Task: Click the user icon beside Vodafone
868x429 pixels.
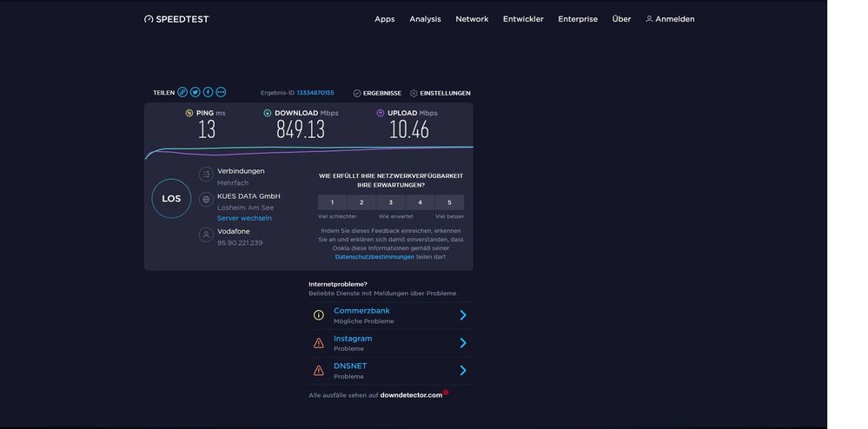Action: pyautogui.click(x=206, y=234)
